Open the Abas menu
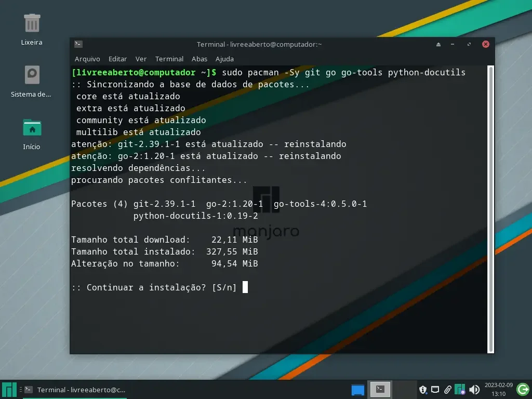Image resolution: width=532 pixels, height=399 pixels. tap(199, 59)
